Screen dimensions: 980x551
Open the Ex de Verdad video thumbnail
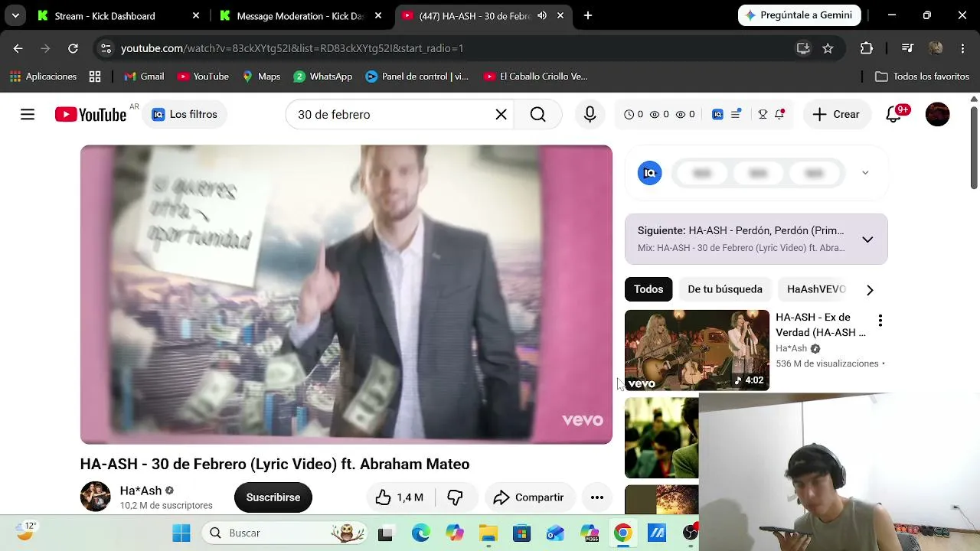[697, 350]
